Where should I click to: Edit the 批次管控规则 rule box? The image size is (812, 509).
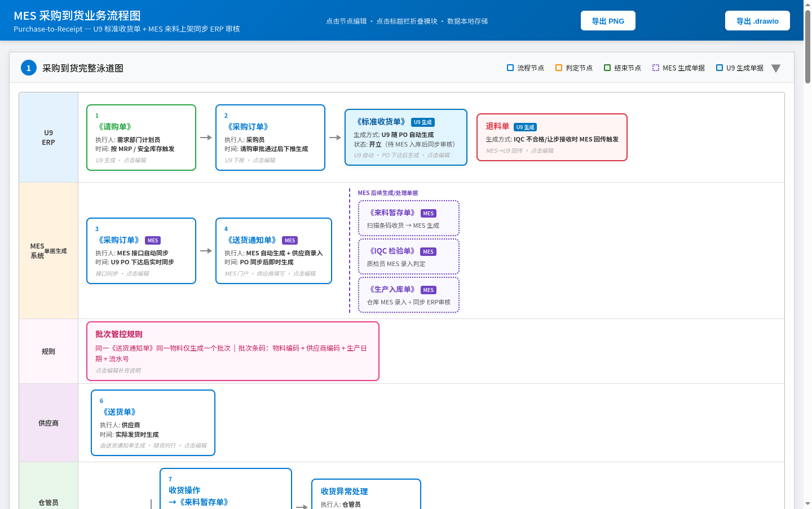pyautogui.click(x=233, y=351)
